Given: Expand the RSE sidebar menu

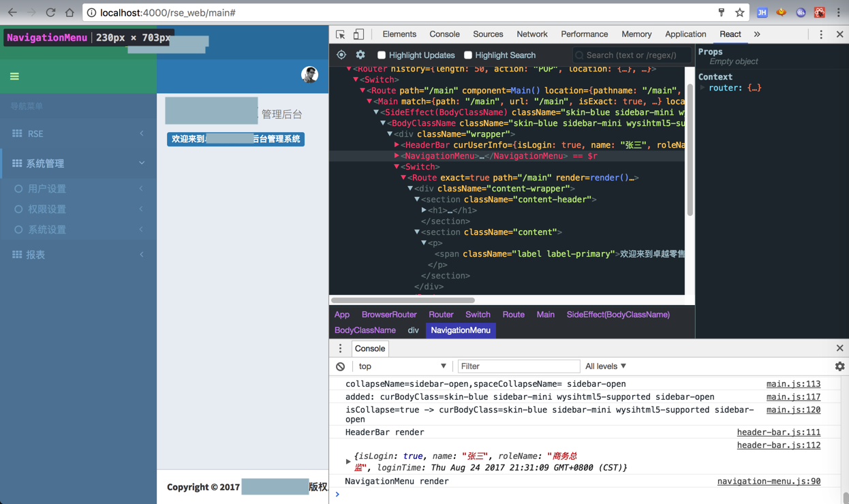Looking at the screenshot, I should 78,133.
